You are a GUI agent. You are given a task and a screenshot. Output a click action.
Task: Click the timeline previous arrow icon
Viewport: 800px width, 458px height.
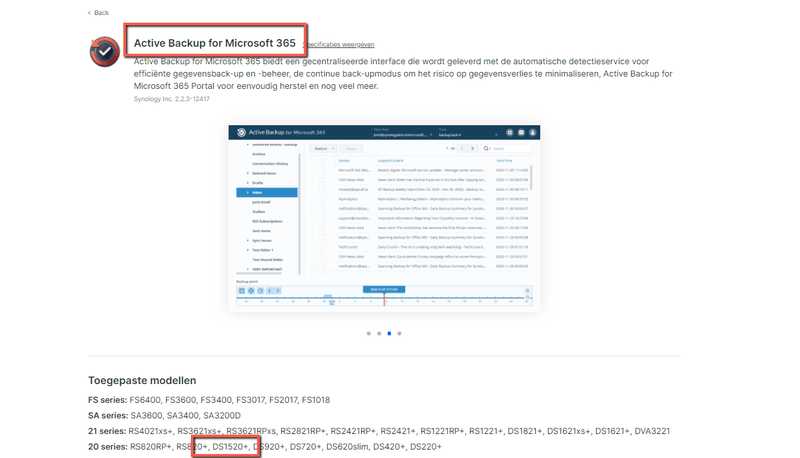pos(269,291)
